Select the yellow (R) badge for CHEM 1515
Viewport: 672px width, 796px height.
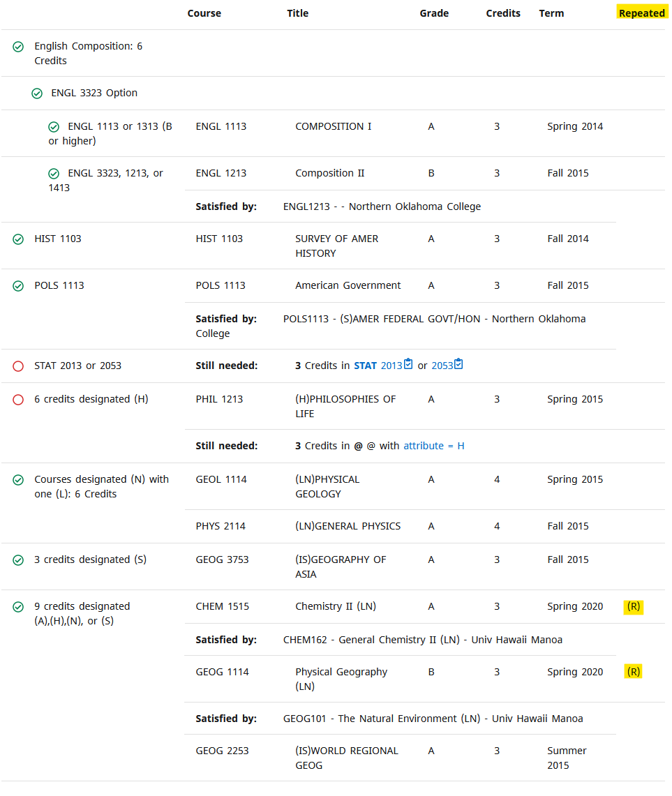pos(633,606)
